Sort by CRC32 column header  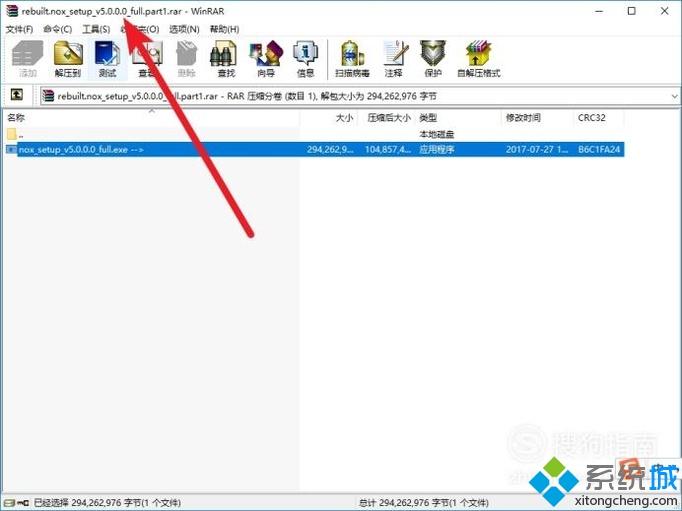coord(599,117)
